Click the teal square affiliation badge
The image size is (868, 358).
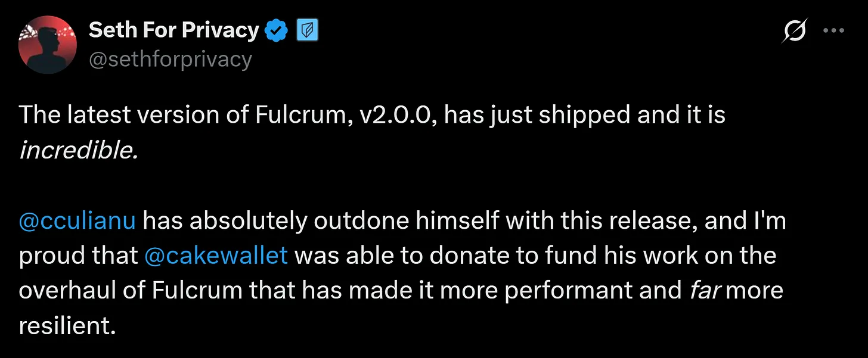tap(307, 30)
